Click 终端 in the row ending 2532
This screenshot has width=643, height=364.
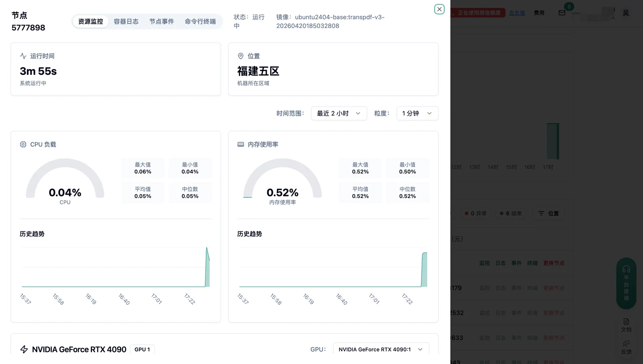click(x=532, y=313)
